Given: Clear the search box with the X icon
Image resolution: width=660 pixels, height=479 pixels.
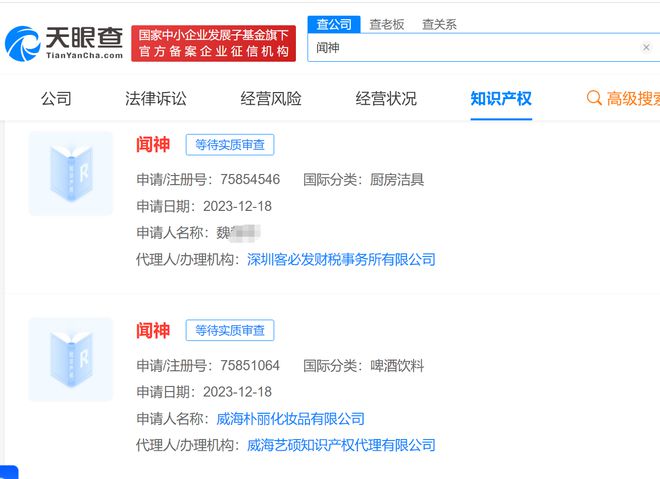Looking at the screenshot, I should point(646,48).
